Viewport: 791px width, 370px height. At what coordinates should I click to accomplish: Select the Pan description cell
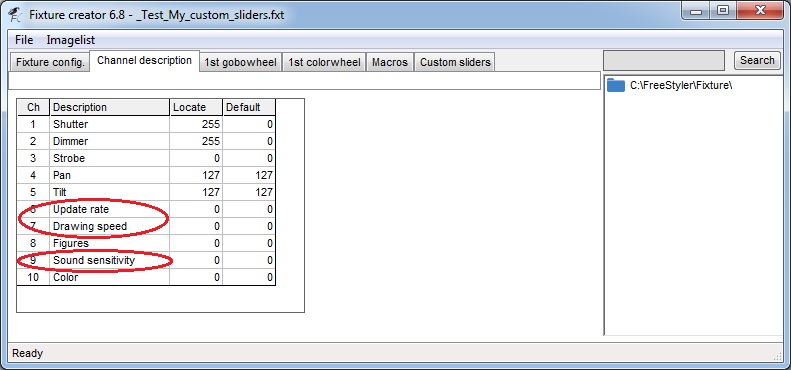[109, 175]
